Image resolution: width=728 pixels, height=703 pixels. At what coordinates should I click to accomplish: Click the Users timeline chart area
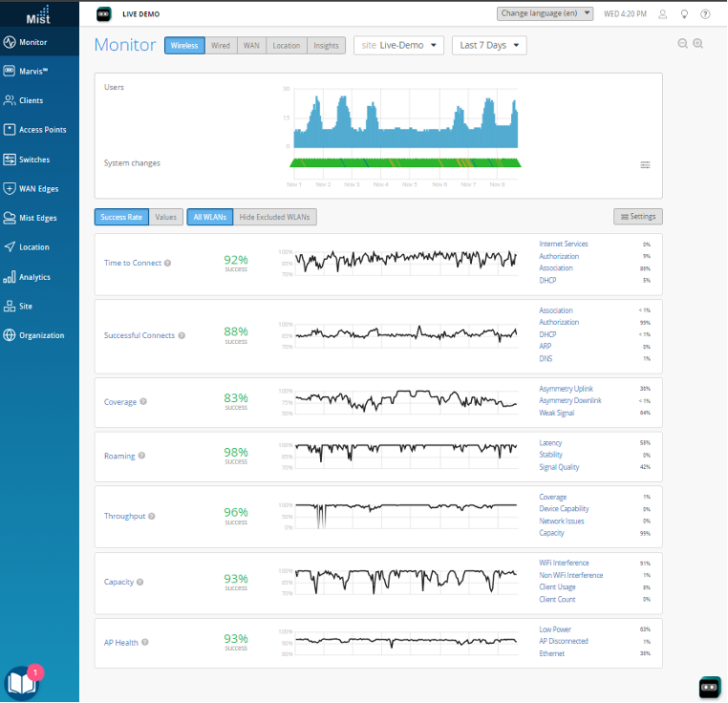[x=405, y=119]
